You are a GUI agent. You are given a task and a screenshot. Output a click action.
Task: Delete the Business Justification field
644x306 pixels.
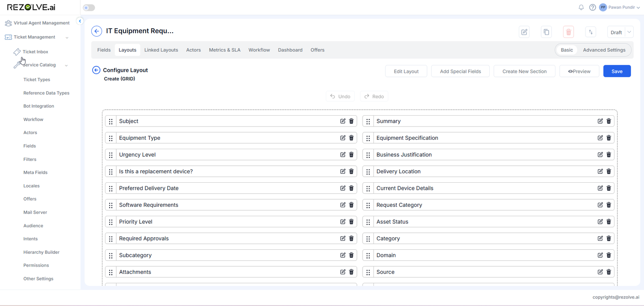click(x=609, y=155)
